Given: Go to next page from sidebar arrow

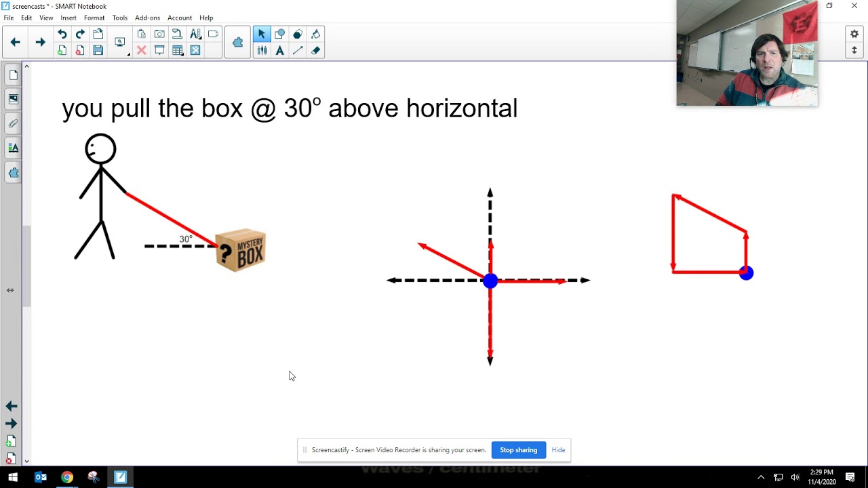Looking at the screenshot, I should [x=11, y=424].
